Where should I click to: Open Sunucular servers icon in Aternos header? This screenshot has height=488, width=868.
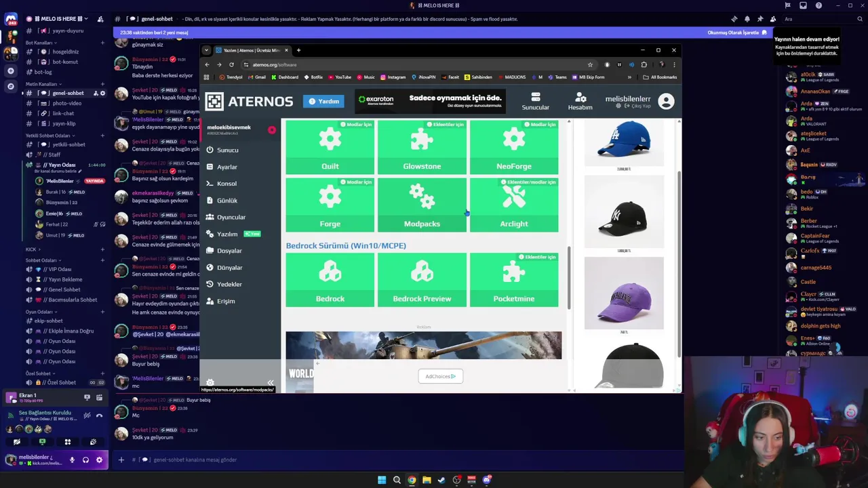click(535, 102)
